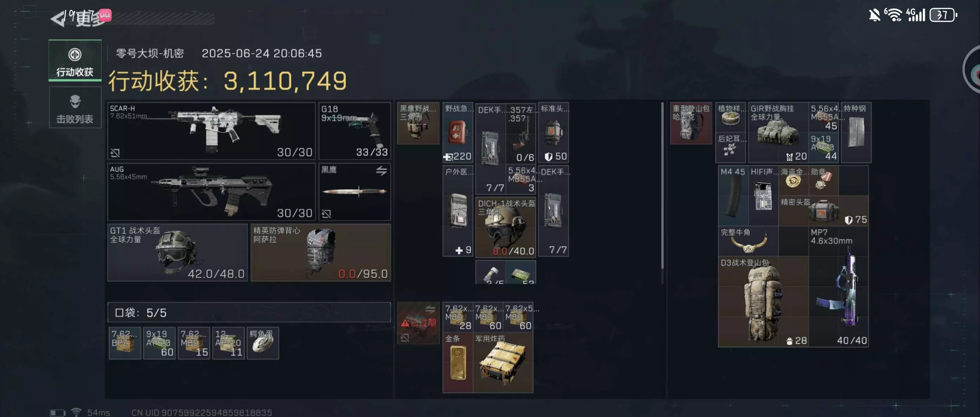Select the DICH-1战术头盔 helmet

[505, 227]
